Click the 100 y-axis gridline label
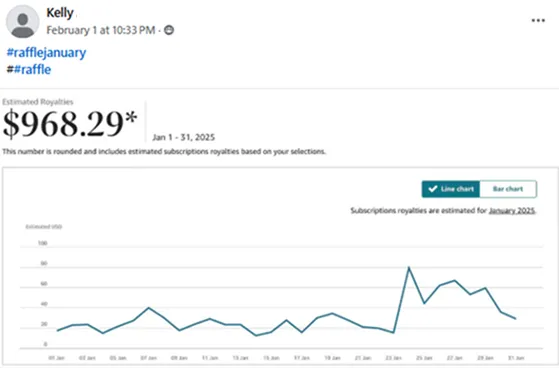 point(42,243)
